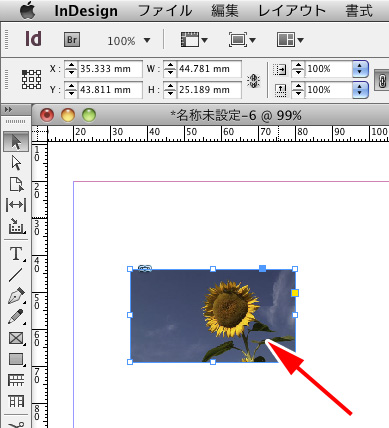Click the W value stepper arrows
The height and width of the screenshot is (428, 389).
pos(170,69)
